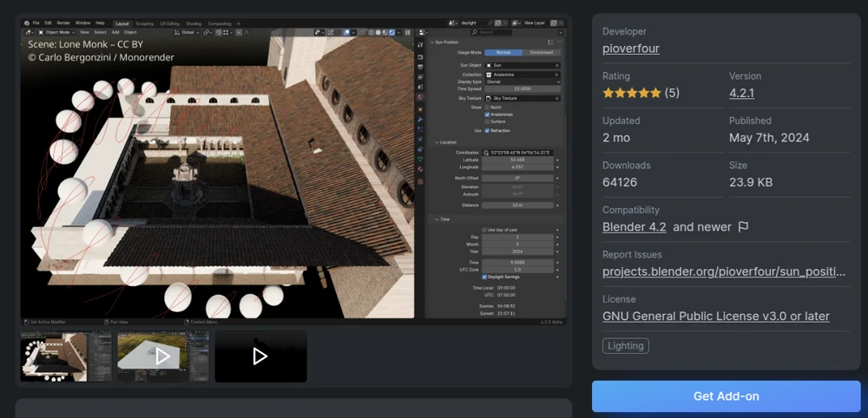Screen dimensions: 868x418
Task: Switch to the Sculpting workspace tab
Action: [x=145, y=23]
